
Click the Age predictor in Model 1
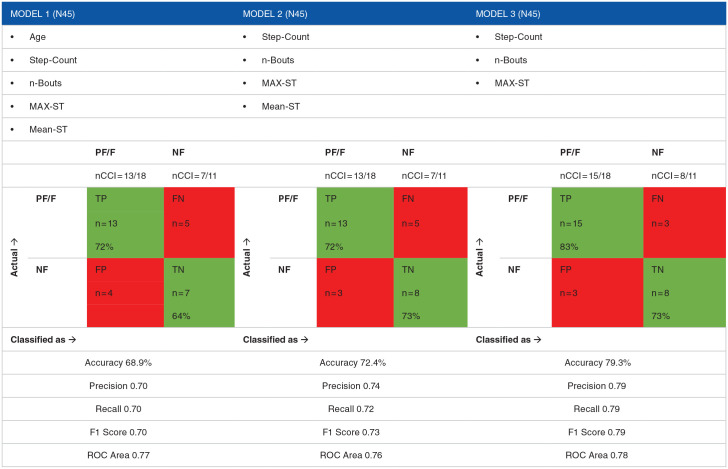click(38, 37)
